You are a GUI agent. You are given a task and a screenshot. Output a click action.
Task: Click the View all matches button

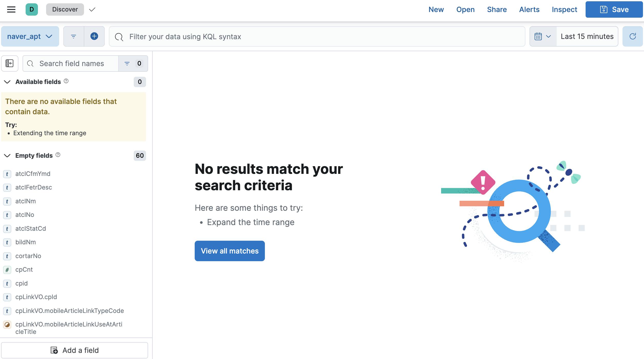pyautogui.click(x=230, y=251)
